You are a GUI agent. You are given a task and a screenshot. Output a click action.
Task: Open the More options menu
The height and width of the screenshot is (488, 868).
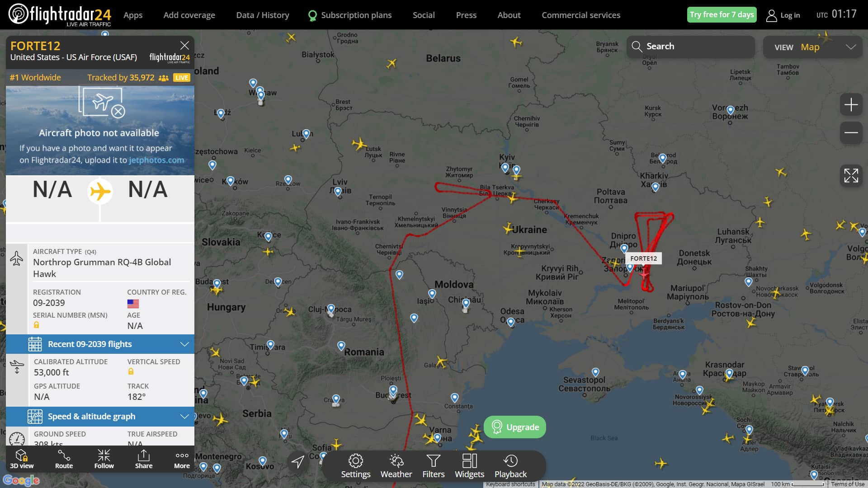[x=182, y=459]
